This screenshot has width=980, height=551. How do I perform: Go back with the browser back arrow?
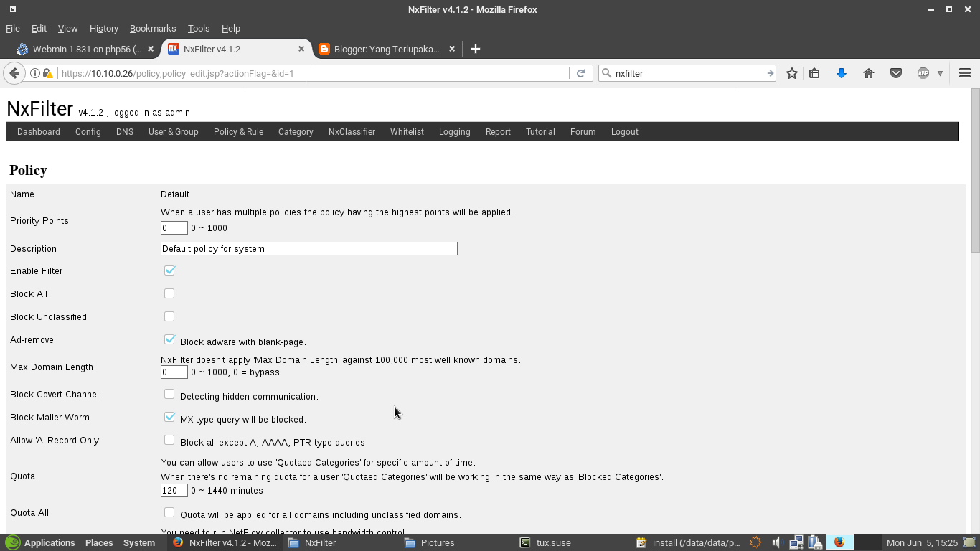click(x=14, y=73)
